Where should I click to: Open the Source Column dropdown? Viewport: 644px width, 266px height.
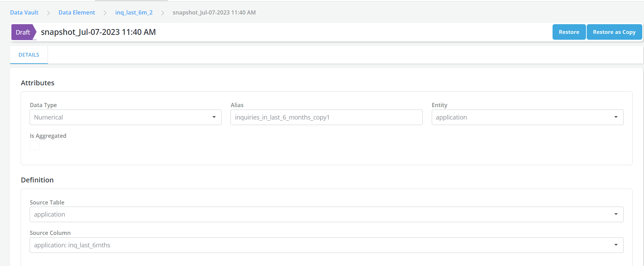pos(326,245)
